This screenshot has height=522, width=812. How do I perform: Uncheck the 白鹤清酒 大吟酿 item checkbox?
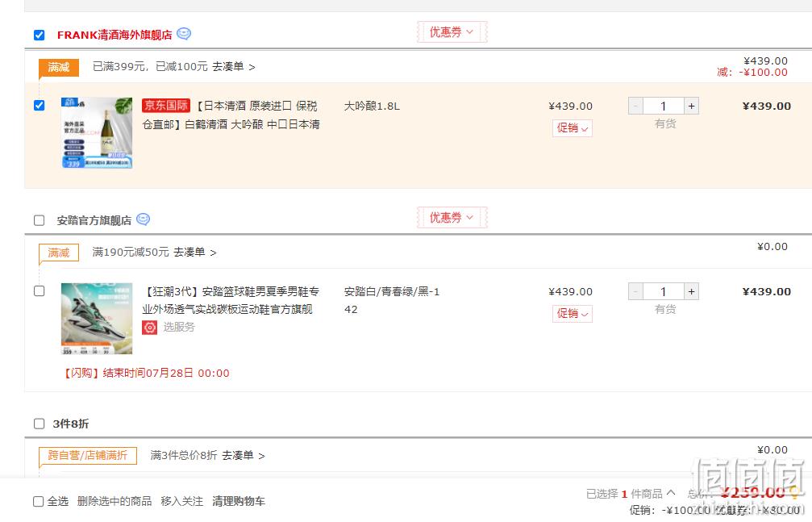[x=39, y=105]
